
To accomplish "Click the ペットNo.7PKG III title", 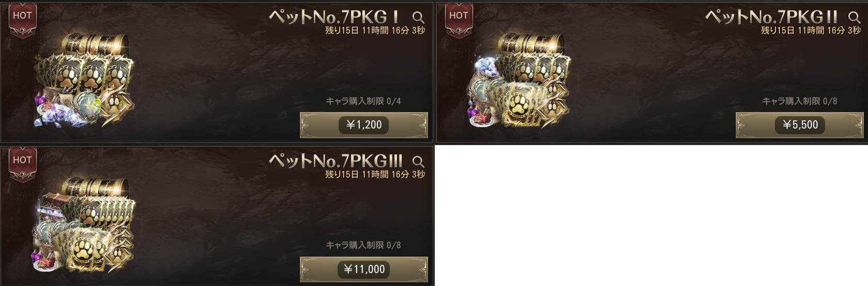I will pyautogui.click(x=336, y=161).
